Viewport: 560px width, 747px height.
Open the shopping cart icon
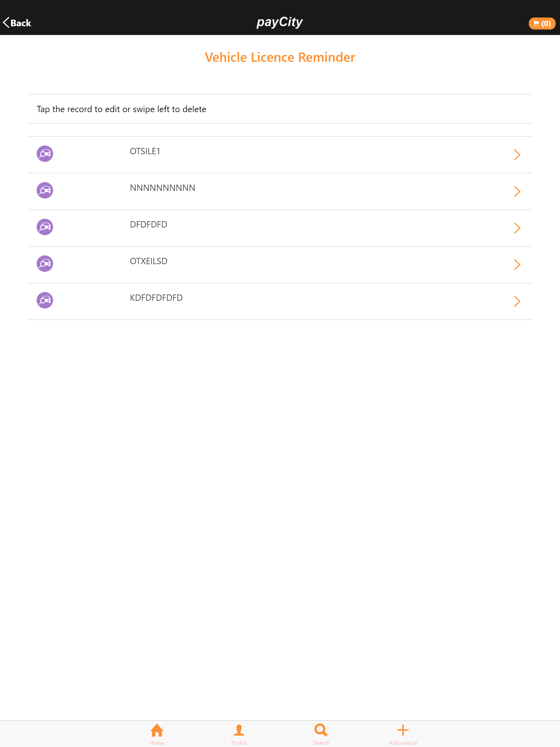(x=542, y=23)
